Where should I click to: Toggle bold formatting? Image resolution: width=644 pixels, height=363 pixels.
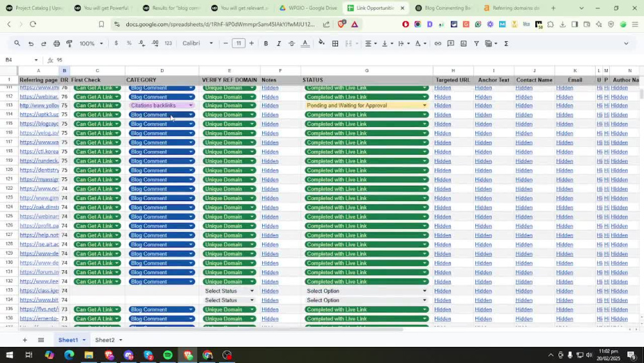coord(266,43)
